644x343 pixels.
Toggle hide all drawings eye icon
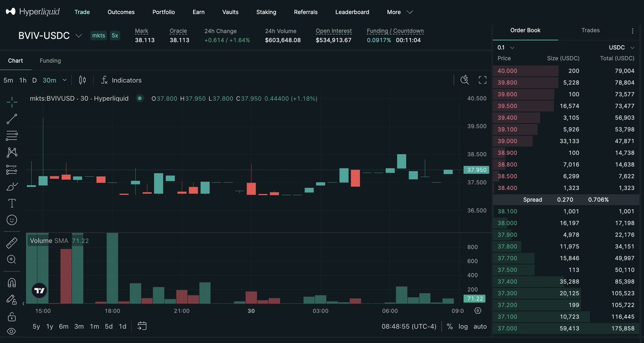click(x=12, y=331)
